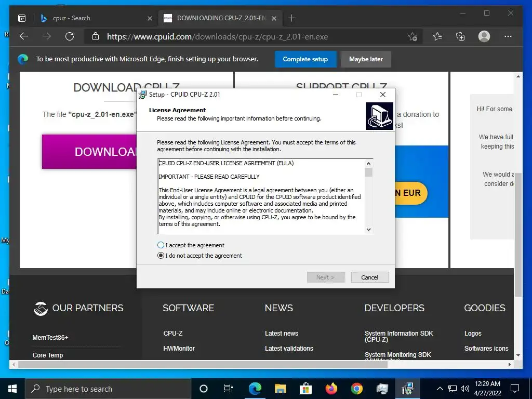The height and width of the screenshot is (399, 532).
Task: Open the MemTest86+ partner link
Action: pyautogui.click(x=50, y=337)
